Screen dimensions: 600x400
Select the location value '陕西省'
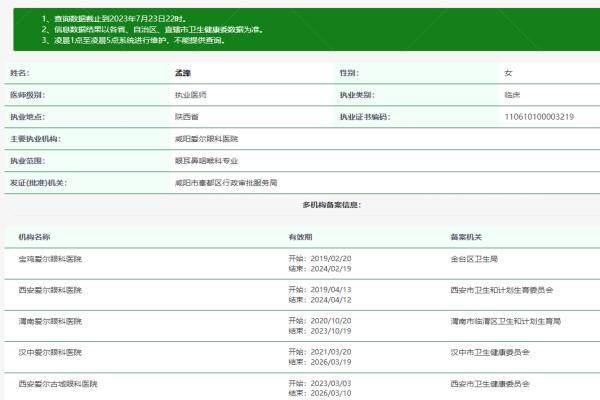coord(187,117)
